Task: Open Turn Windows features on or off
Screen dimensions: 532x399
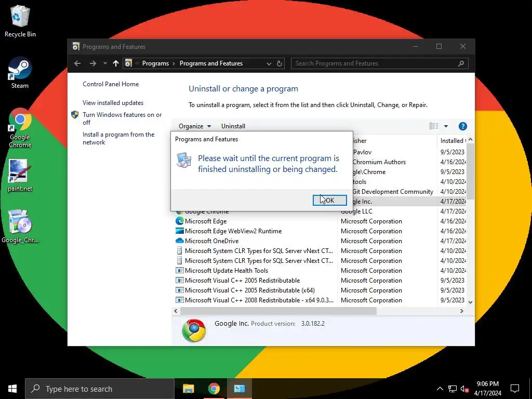Action: click(x=122, y=118)
